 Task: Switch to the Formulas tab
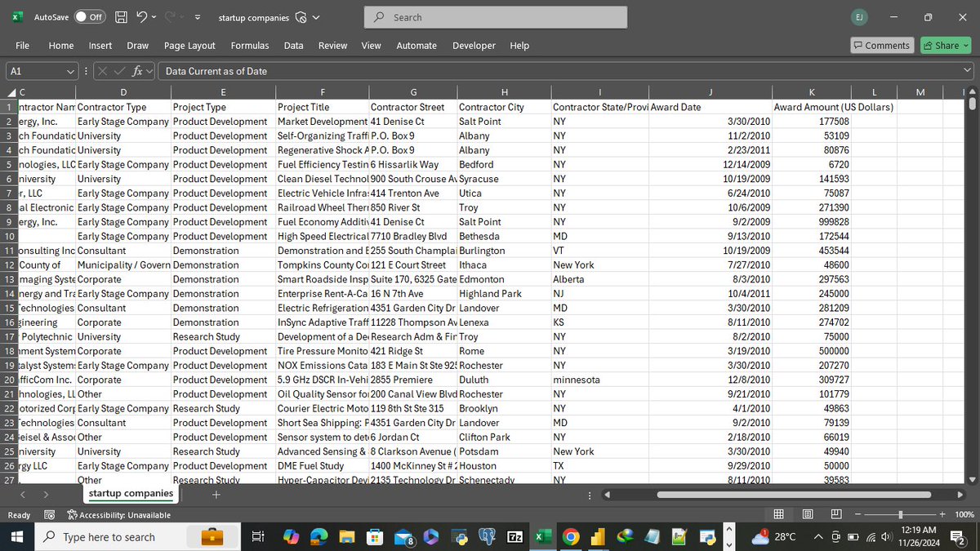point(250,46)
